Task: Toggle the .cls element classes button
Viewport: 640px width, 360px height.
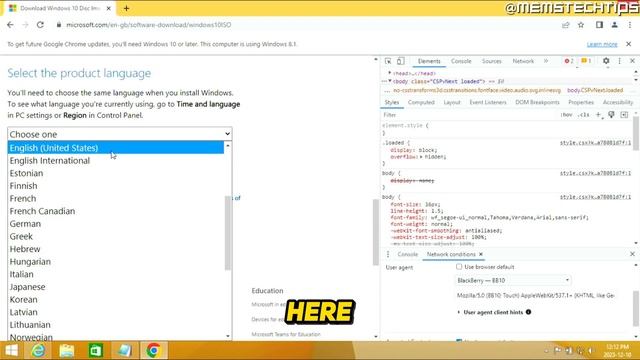Action: [x=584, y=115]
